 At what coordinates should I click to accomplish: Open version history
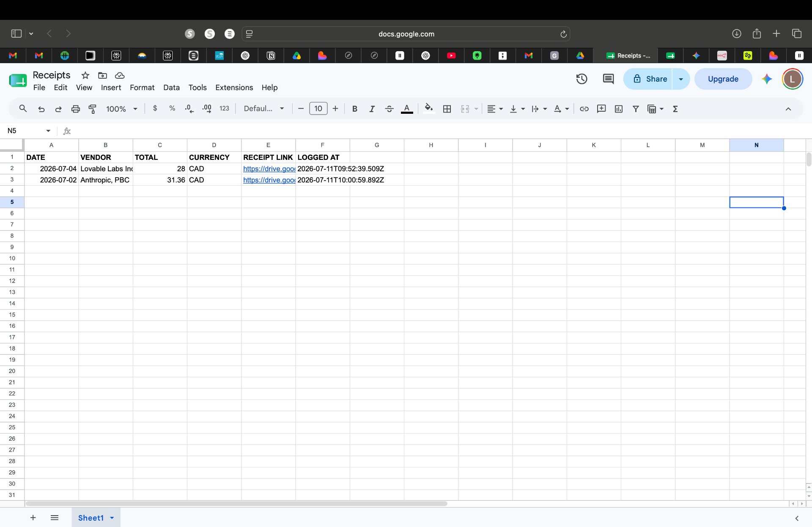[582, 79]
